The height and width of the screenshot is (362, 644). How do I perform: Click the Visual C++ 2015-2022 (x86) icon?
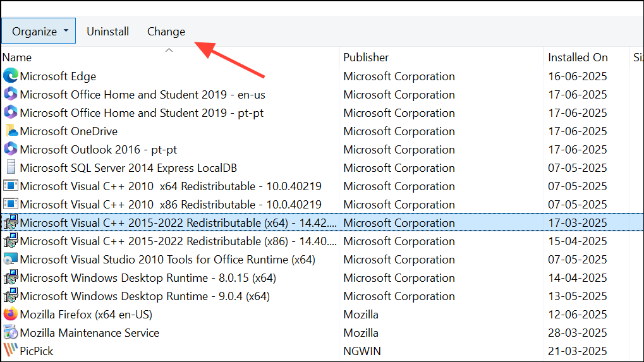point(11,241)
